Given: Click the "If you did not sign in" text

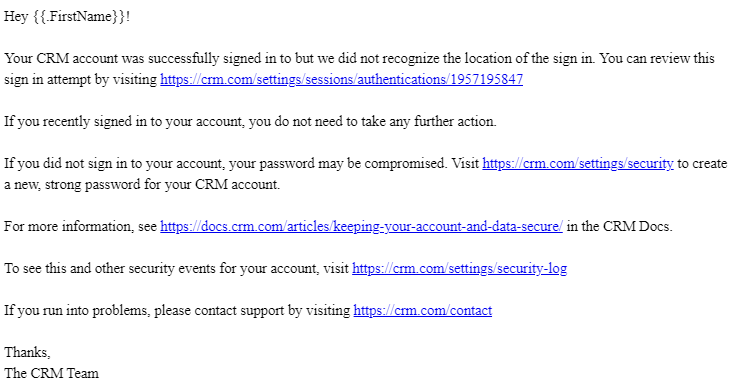Looking at the screenshot, I should pyautogui.click(x=66, y=163).
